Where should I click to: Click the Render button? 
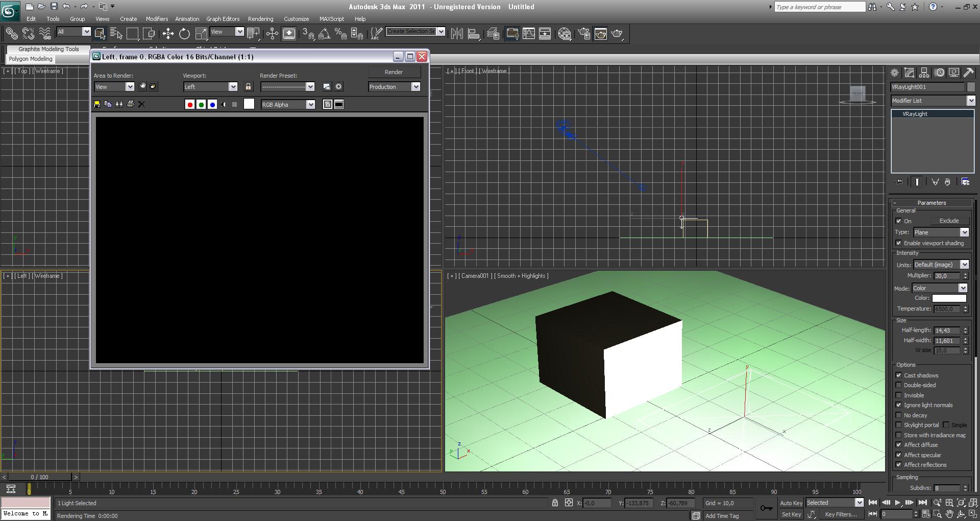click(394, 72)
